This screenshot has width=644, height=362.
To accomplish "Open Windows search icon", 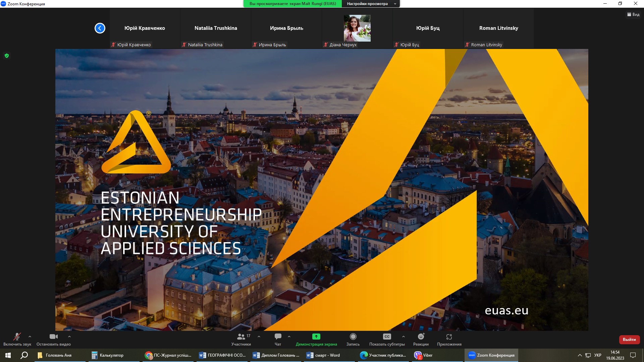I will point(24,355).
